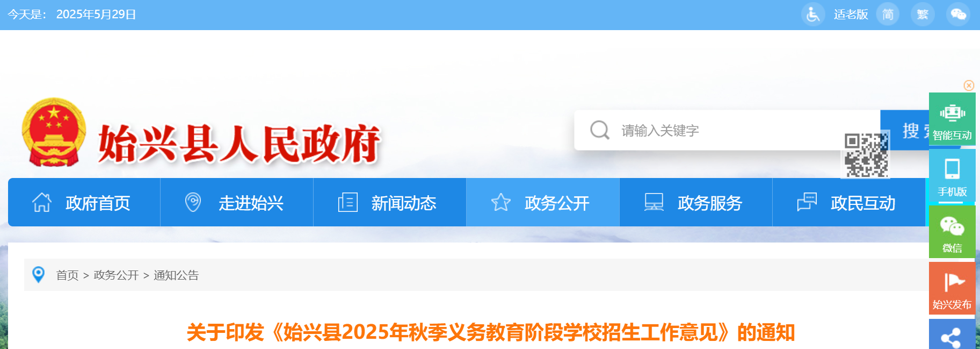Select 新闻动态 in navigation bar
The image size is (980, 349).
[390, 203]
